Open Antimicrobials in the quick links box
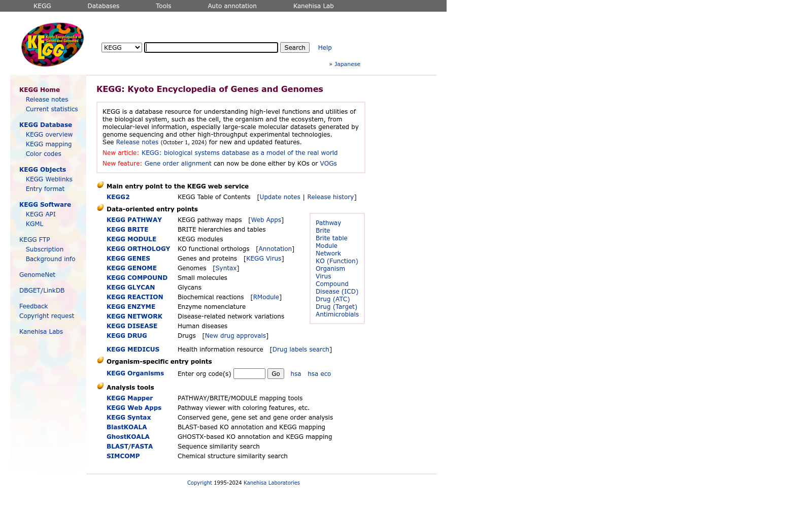The height and width of the screenshot is (508, 812). [x=337, y=314]
